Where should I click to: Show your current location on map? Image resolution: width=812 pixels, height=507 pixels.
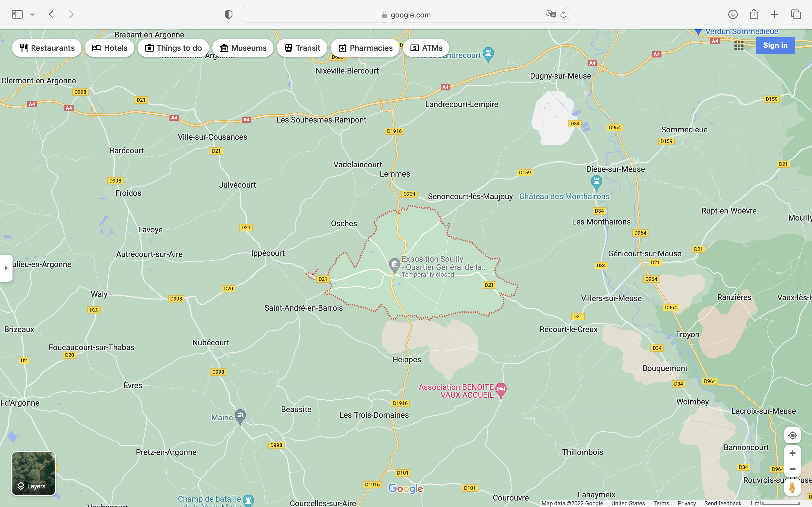[x=792, y=435]
